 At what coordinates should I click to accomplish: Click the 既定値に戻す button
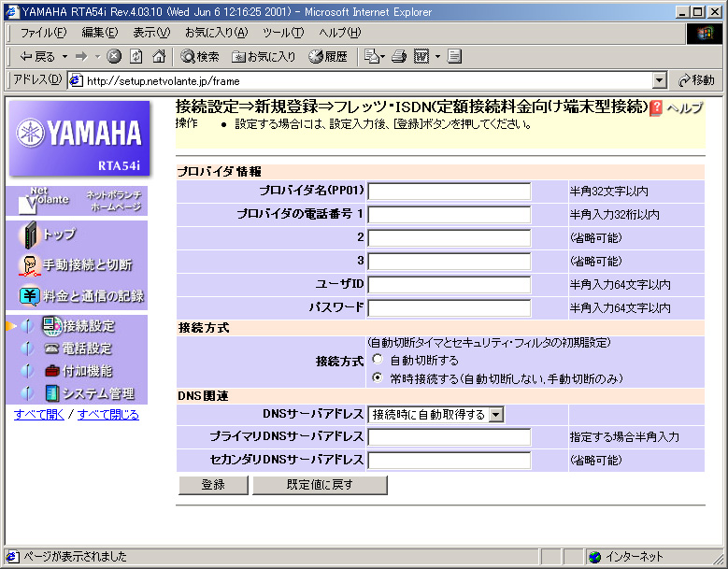coord(320,485)
